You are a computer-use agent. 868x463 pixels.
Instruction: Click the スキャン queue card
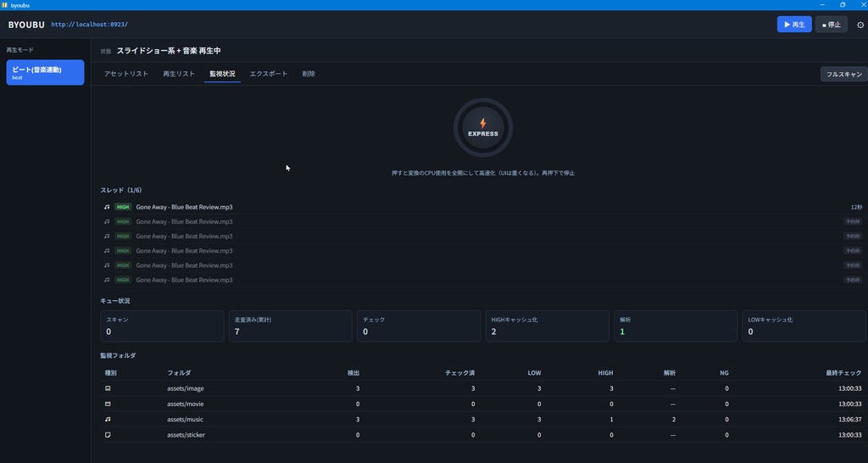click(162, 326)
